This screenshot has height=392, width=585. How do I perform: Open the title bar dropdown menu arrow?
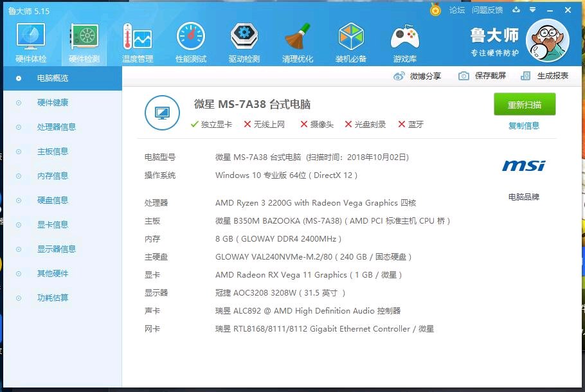point(533,10)
